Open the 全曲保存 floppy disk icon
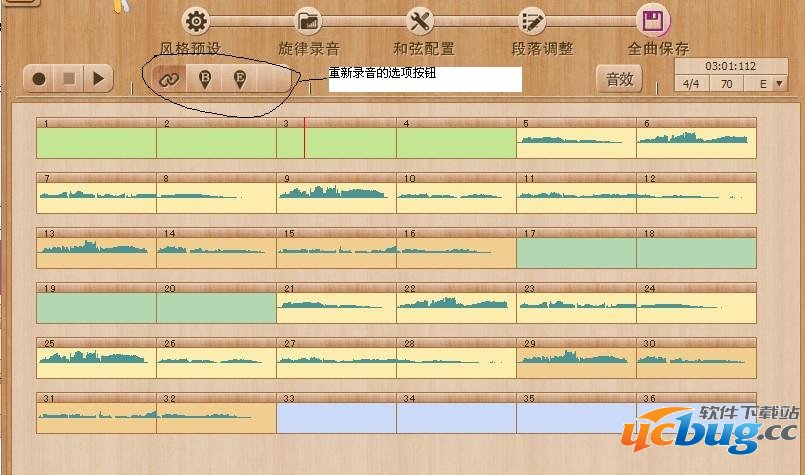The width and height of the screenshot is (805, 475). click(x=653, y=21)
